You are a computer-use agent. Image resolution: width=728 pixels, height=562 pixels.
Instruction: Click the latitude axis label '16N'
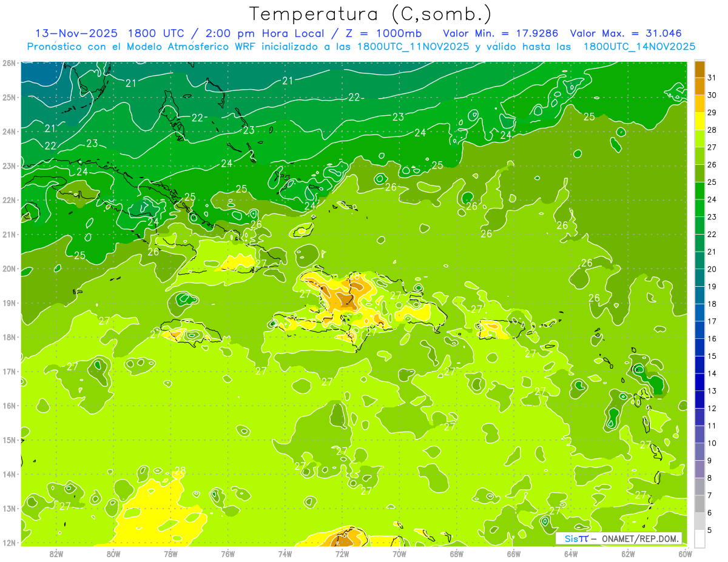8,406
